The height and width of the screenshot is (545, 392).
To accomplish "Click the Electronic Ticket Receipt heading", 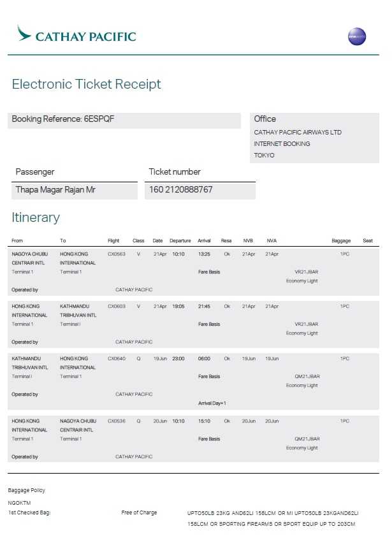I will coord(87,84).
